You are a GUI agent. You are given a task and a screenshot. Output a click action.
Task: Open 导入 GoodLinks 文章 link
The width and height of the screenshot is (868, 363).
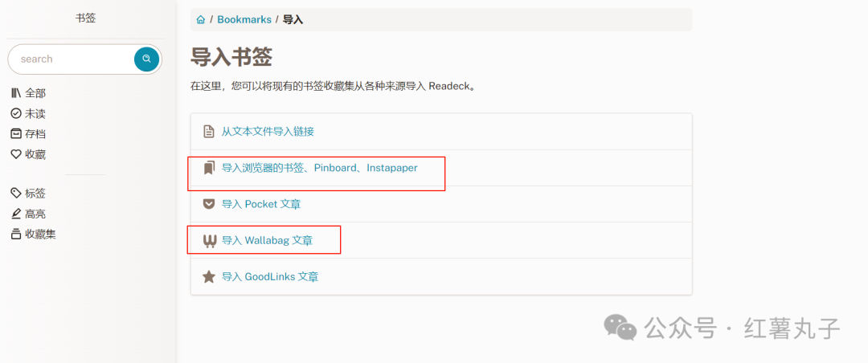pyautogui.click(x=270, y=277)
